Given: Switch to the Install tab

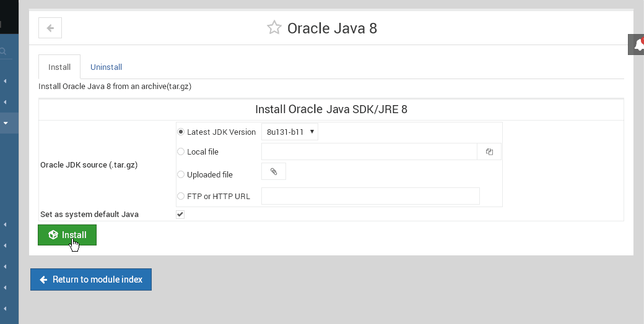Looking at the screenshot, I should pos(59,67).
